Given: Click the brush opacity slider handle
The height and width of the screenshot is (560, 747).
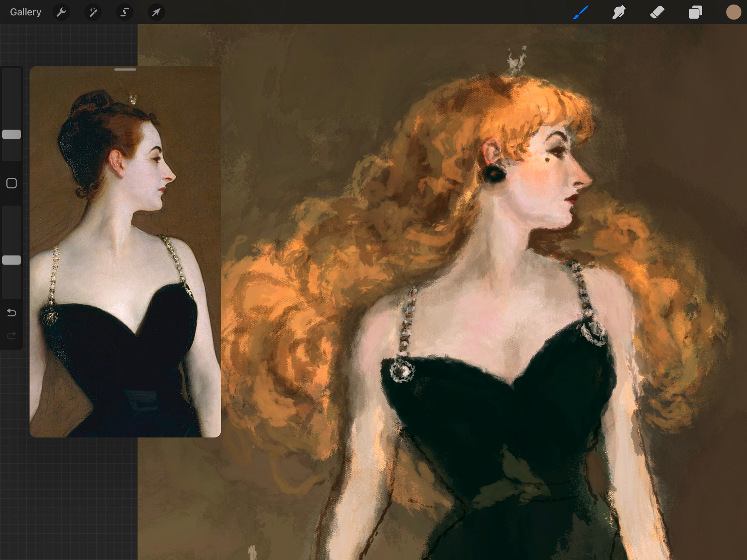Looking at the screenshot, I should click(x=12, y=260).
